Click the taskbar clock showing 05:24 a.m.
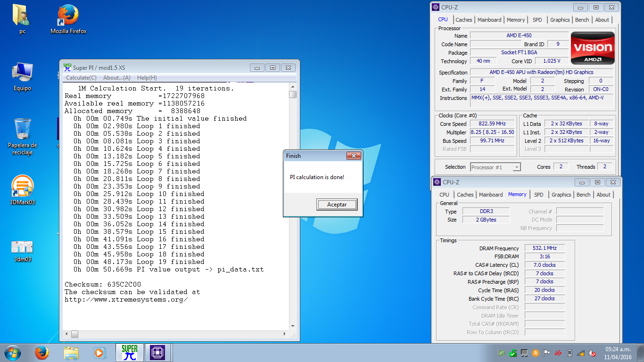Image resolution: width=644 pixels, height=362 pixels. coord(618,353)
